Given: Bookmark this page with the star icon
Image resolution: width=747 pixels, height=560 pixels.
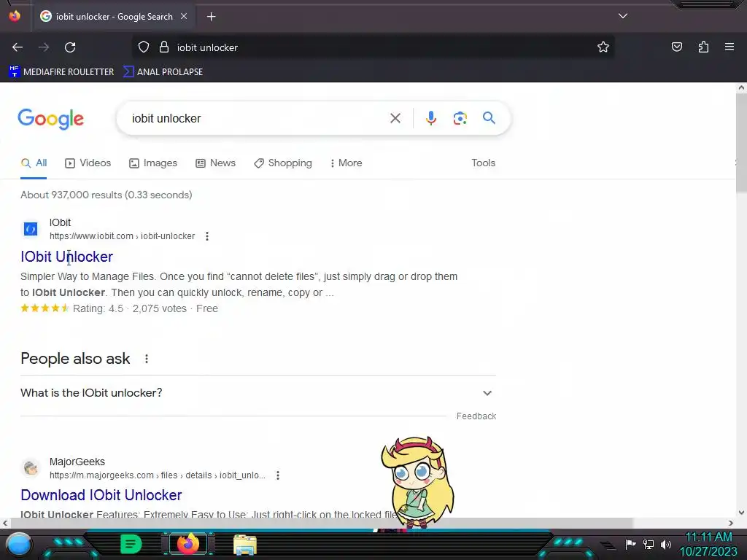Looking at the screenshot, I should click(x=603, y=47).
